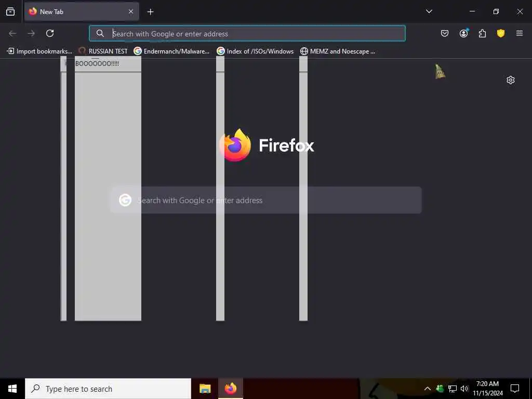Screen dimensions: 532x399
Task: Open clock showing 7:20 AM
Action: click(x=487, y=389)
